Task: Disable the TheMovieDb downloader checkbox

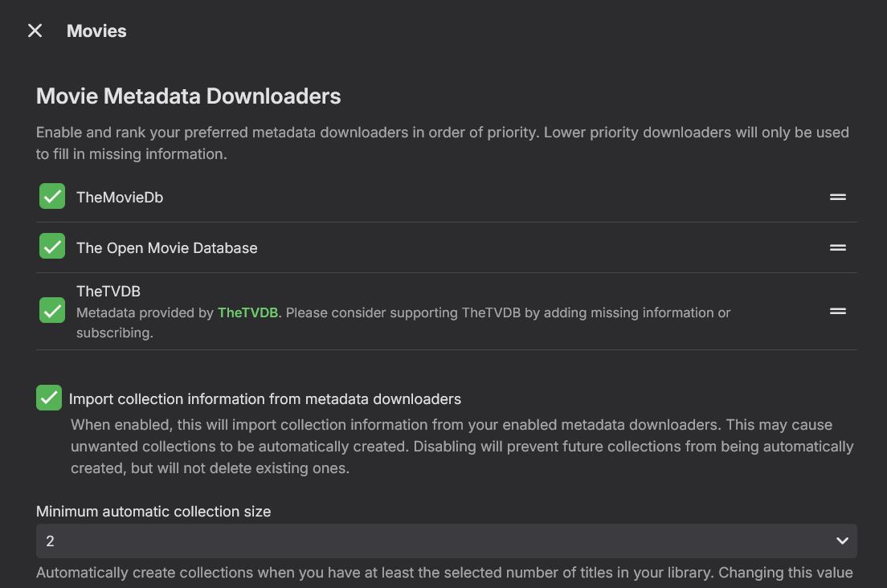Action: pos(52,197)
